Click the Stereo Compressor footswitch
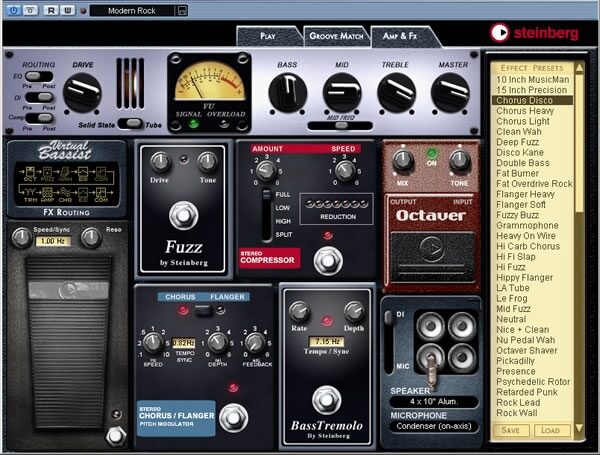Image resolution: width=600 pixels, height=455 pixels. (x=328, y=261)
